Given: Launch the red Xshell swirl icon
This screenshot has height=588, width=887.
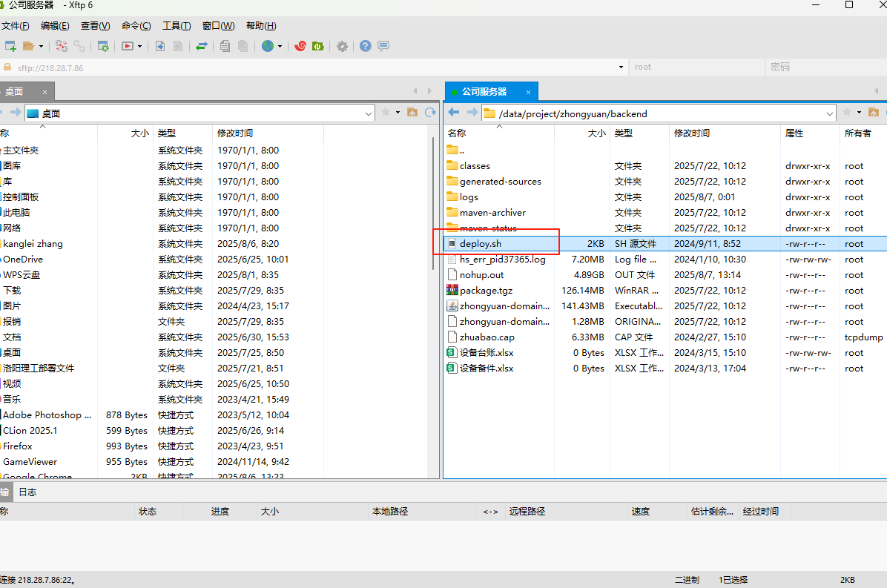Looking at the screenshot, I should tap(300, 47).
